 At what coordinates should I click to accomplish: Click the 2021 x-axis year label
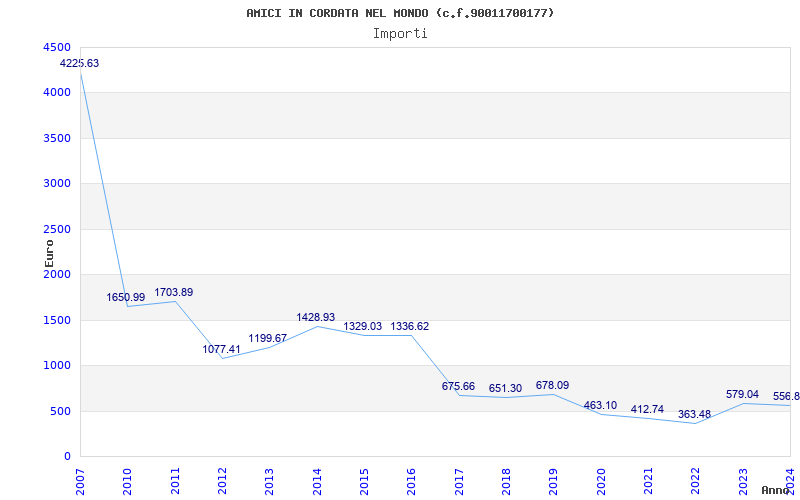[x=648, y=482]
